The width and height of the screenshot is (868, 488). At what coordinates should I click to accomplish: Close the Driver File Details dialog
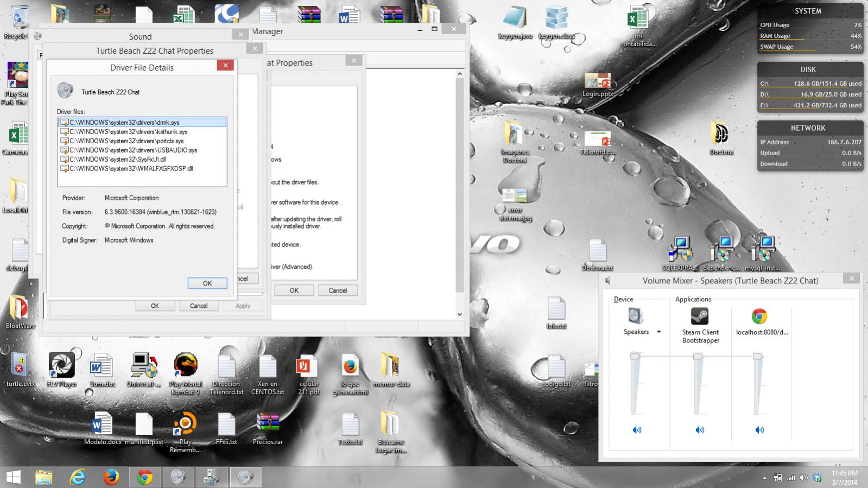[x=225, y=65]
